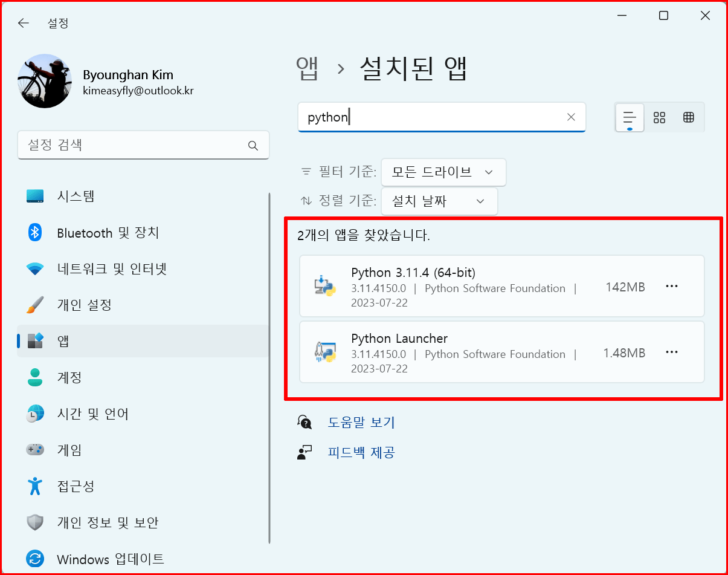
Task: Open the 접근성 settings category
Action: coord(143,486)
